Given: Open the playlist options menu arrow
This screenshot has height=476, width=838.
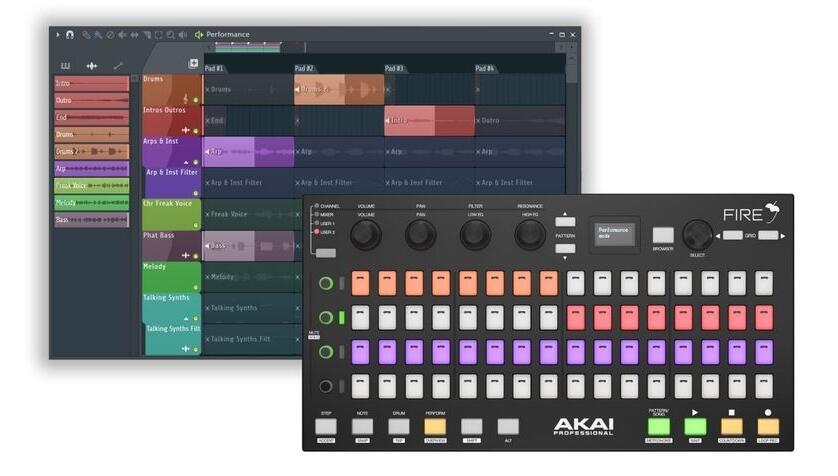Looking at the screenshot, I should 58,34.
